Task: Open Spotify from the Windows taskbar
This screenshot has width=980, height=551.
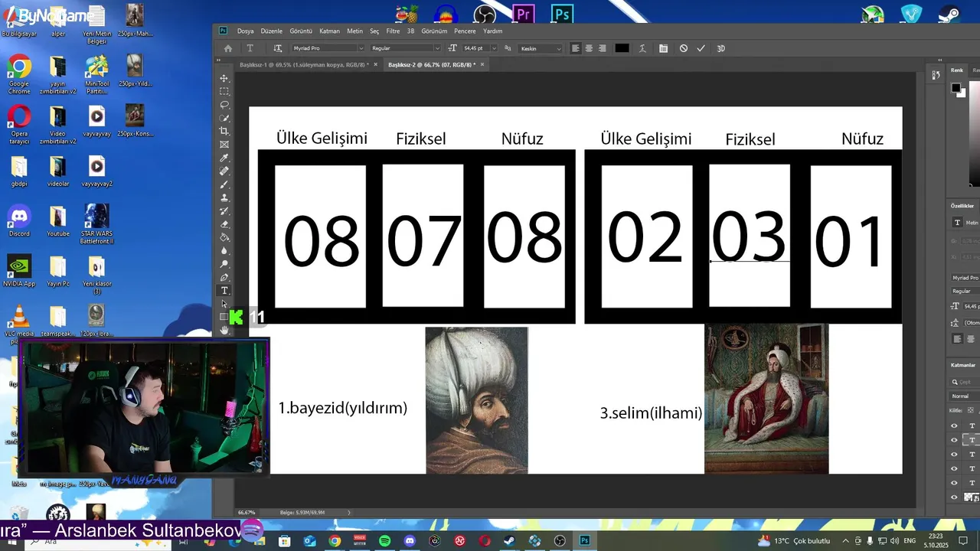Action: tap(384, 541)
